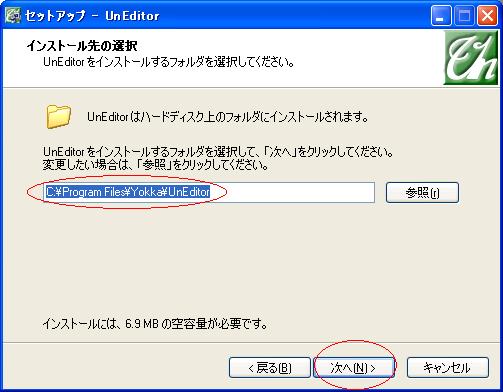Viewport: 503px width, 392px height.
Task: Abort installation with キャンセル button
Action: [448, 368]
